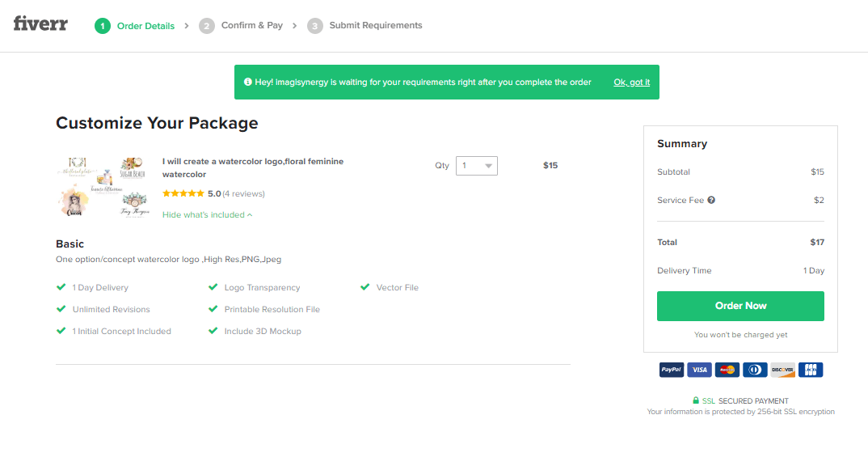Screen dimensions: 868x453
Task: Click the 5.0 rating score
Action: click(x=214, y=194)
